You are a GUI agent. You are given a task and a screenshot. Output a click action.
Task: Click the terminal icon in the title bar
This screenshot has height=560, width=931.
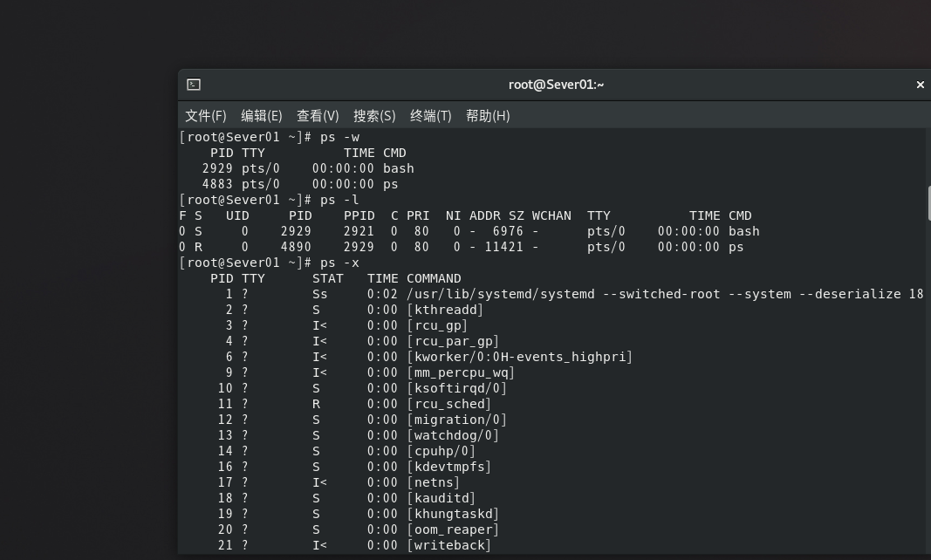[x=194, y=85]
